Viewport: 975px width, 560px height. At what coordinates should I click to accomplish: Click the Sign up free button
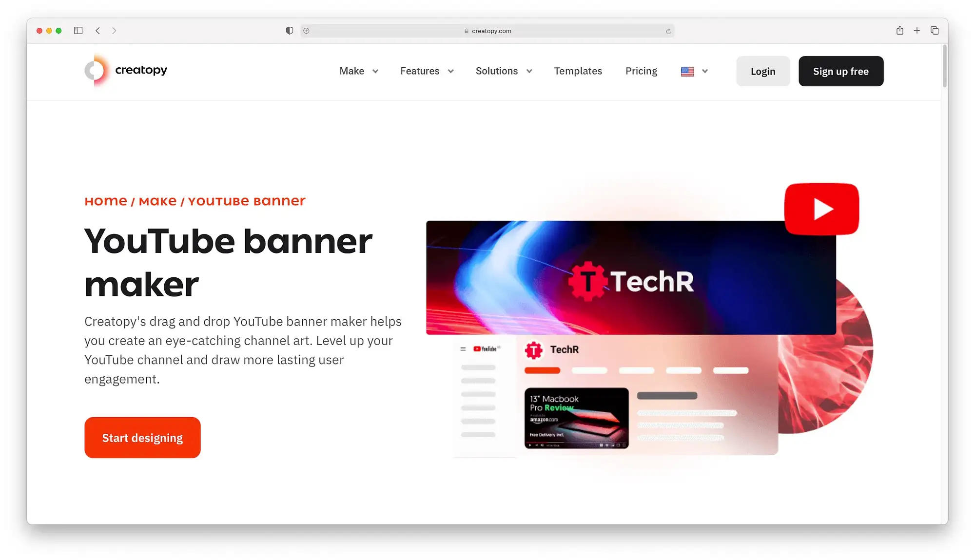tap(840, 70)
